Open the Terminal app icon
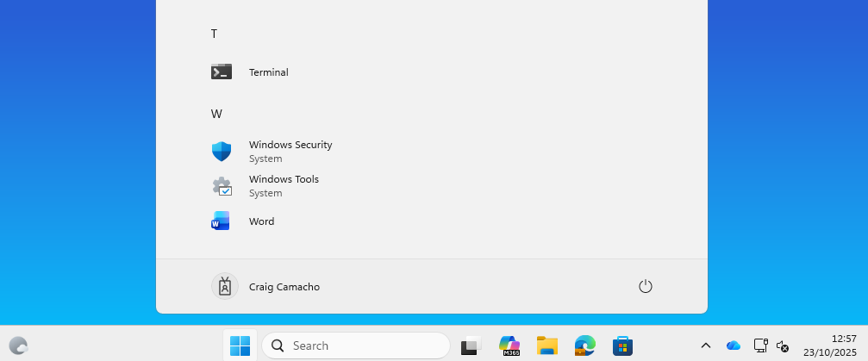This screenshot has height=361, width=868. pyautogui.click(x=222, y=72)
